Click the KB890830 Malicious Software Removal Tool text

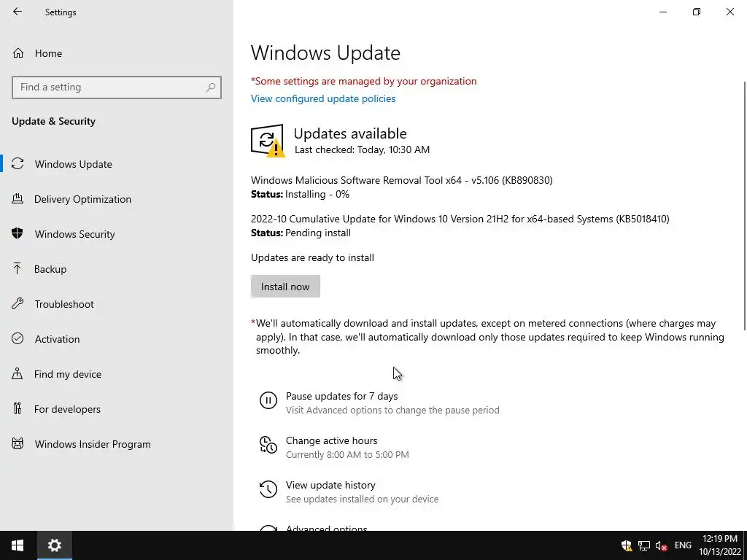point(402,180)
